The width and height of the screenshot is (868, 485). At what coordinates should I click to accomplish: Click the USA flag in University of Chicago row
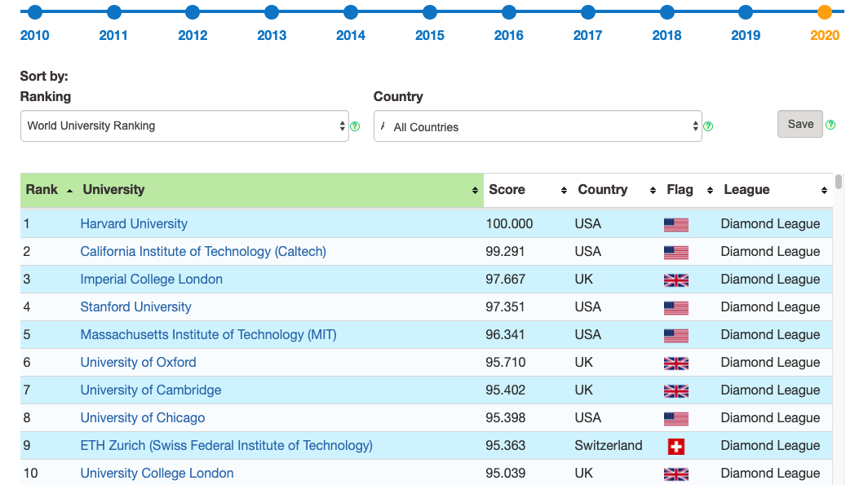point(676,419)
